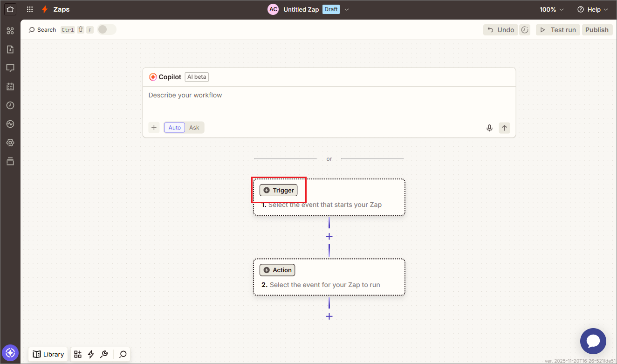Add step plus between Trigger and Action
The width and height of the screenshot is (617, 364).
tap(329, 236)
